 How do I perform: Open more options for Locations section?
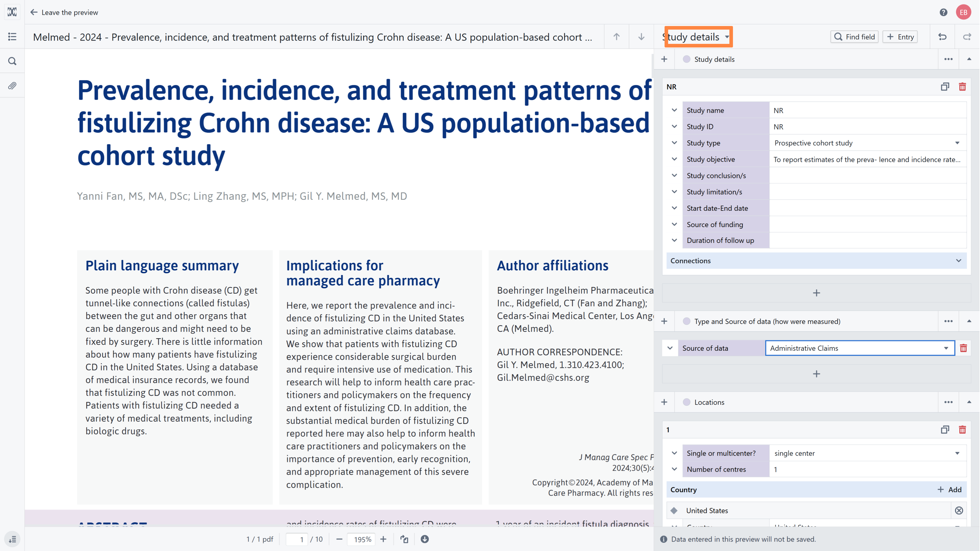(948, 402)
